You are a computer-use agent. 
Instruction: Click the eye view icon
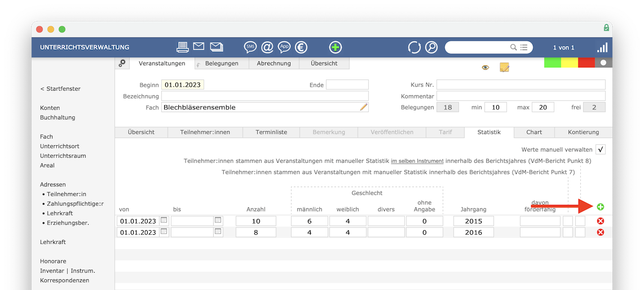tap(486, 68)
